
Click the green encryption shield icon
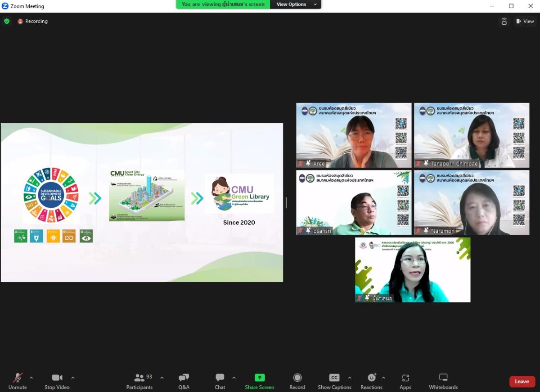click(6, 21)
